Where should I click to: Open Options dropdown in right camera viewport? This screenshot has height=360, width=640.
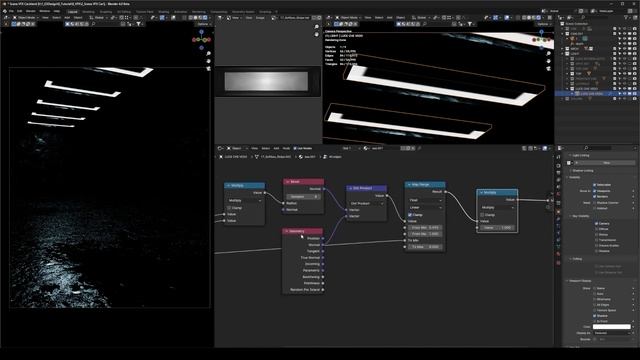[543, 24]
